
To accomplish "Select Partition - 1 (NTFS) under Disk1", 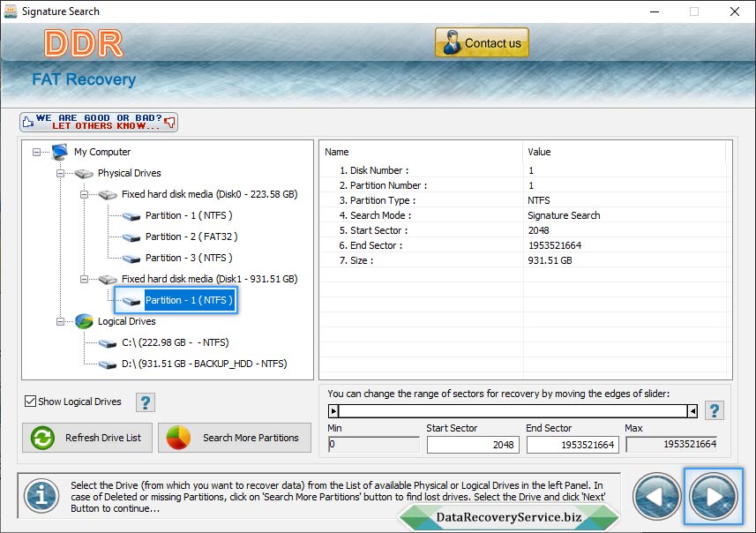I will [x=189, y=300].
